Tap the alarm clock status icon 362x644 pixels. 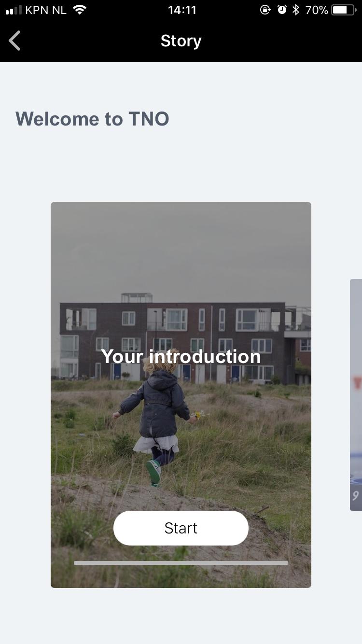282,10
